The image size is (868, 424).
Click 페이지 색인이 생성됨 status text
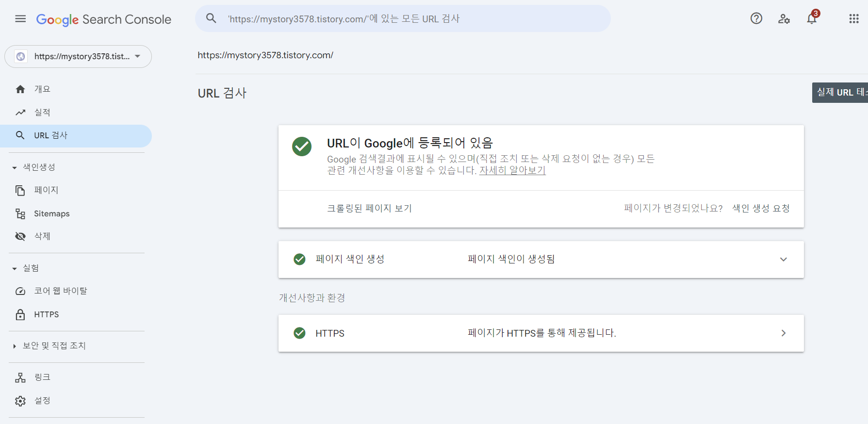(x=511, y=259)
